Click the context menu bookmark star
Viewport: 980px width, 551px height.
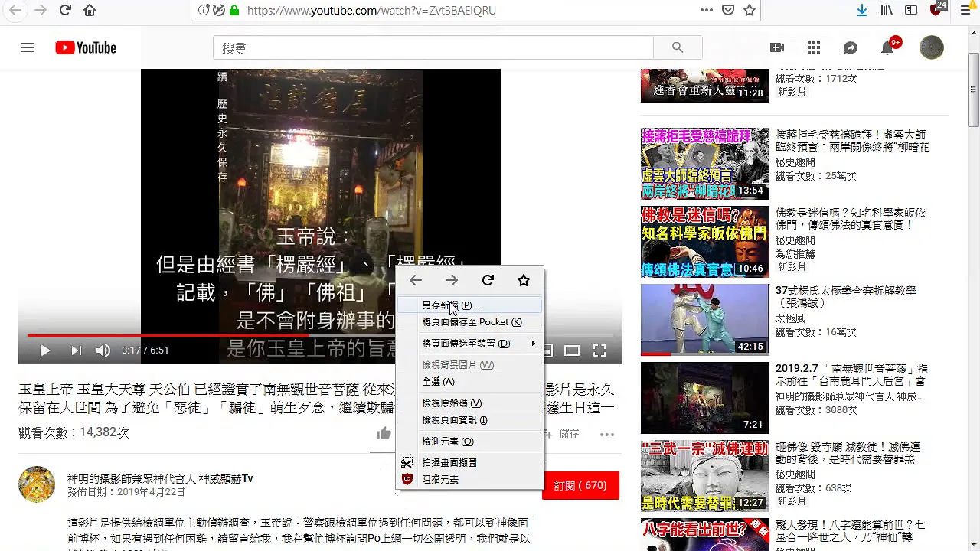tap(524, 280)
